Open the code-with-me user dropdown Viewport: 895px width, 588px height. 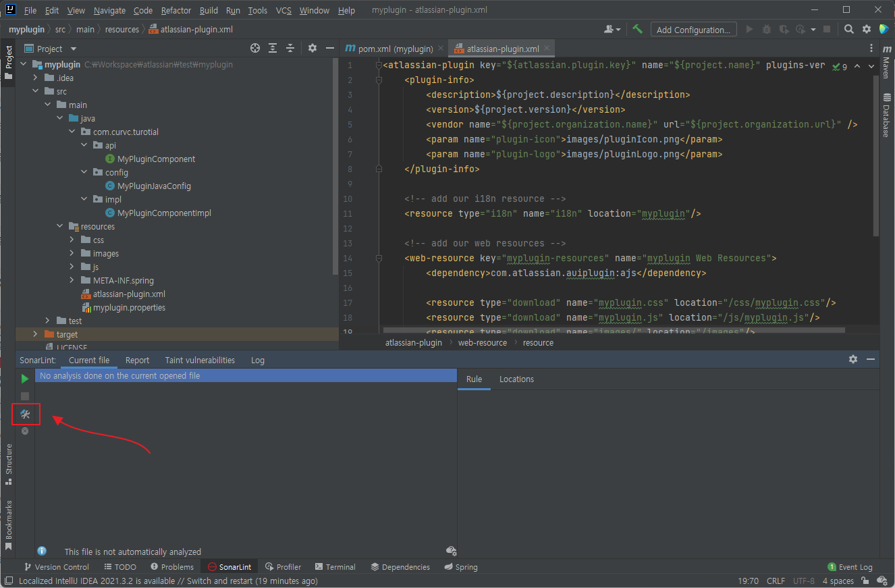pyautogui.click(x=613, y=29)
